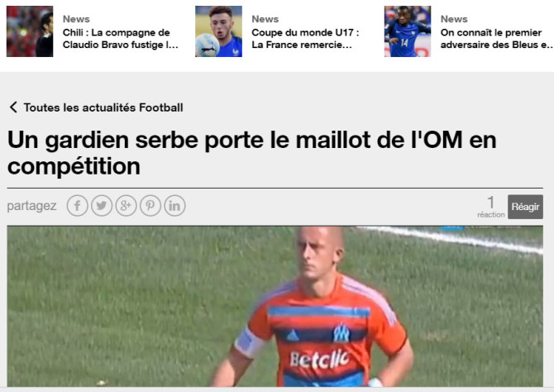Screen dimensions: 554x392
Task: Share article via LinkedIn icon
Action: click(175, 206)
